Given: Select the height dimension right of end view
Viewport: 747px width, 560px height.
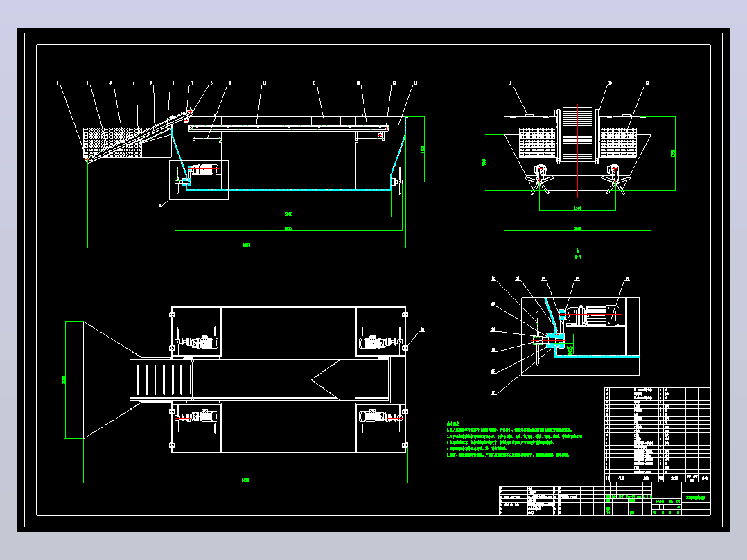Looking at the screenshot, I should click(x=673, y=153).
